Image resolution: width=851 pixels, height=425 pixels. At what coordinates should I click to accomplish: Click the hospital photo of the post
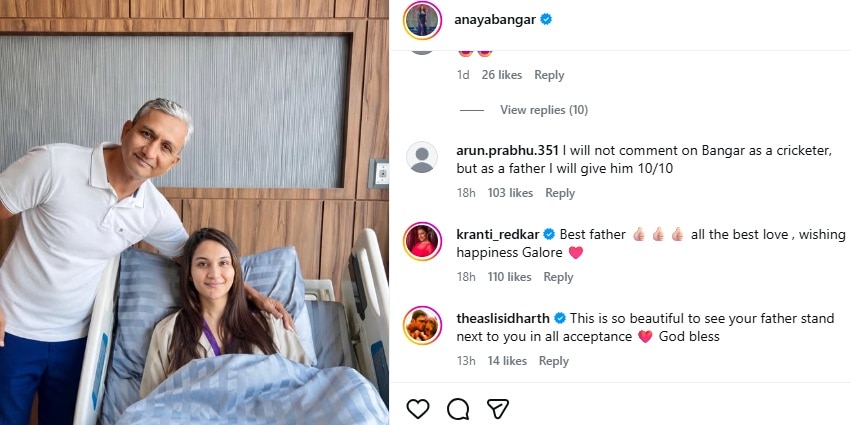[x=194, y=212]
